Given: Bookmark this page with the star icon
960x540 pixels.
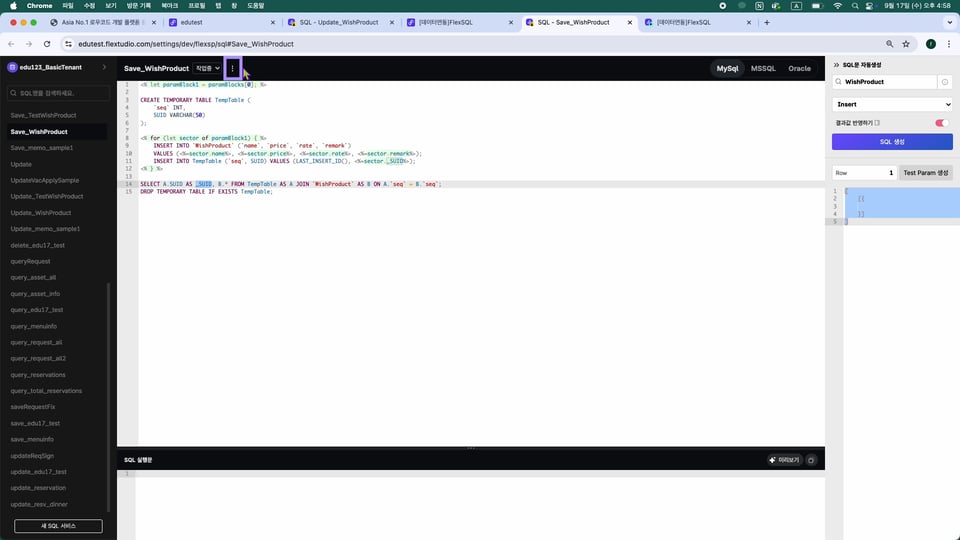Looking at the screenshot, I should point(906,44).
